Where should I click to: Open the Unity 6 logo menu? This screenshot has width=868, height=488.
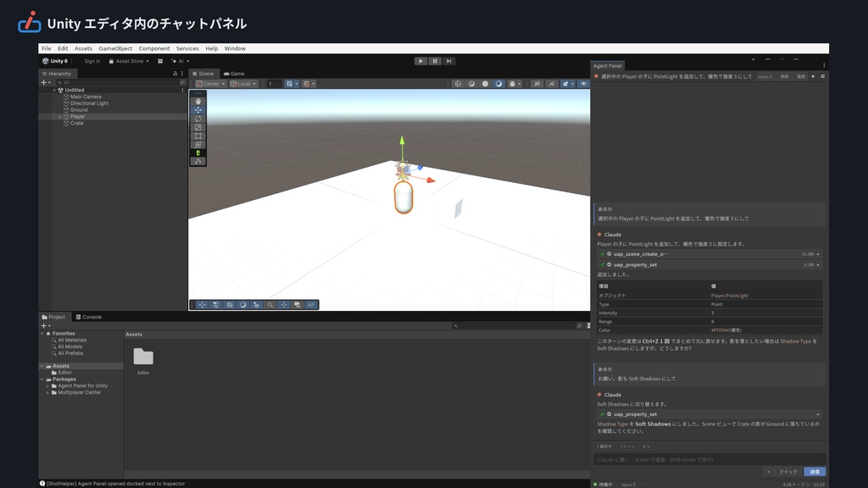55,61
